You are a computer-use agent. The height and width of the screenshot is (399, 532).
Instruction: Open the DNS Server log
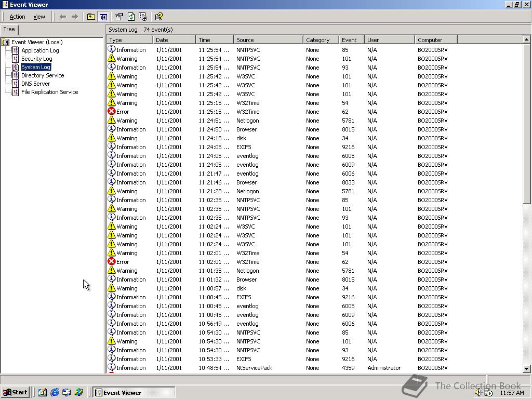click(36, 84)
